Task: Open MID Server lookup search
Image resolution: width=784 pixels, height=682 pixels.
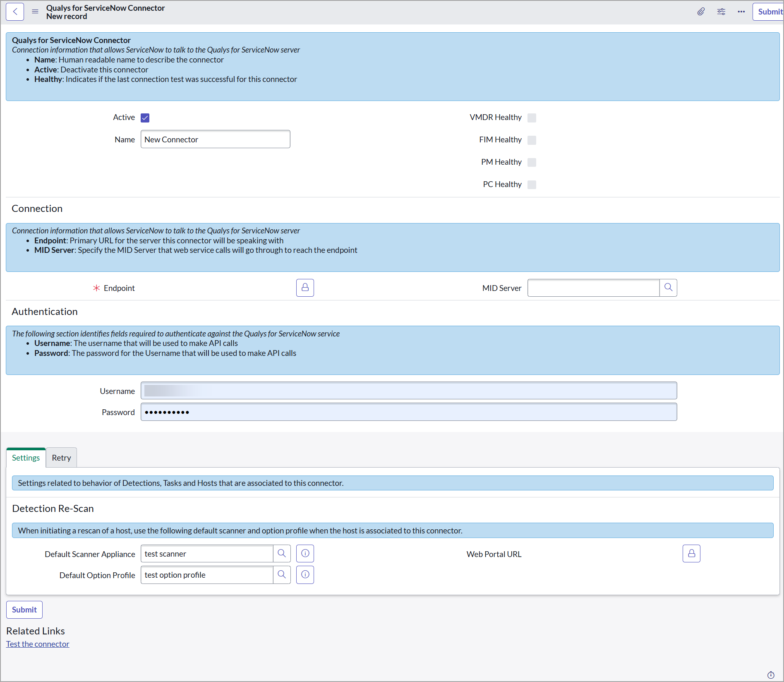Action: [x=668, y=288]
